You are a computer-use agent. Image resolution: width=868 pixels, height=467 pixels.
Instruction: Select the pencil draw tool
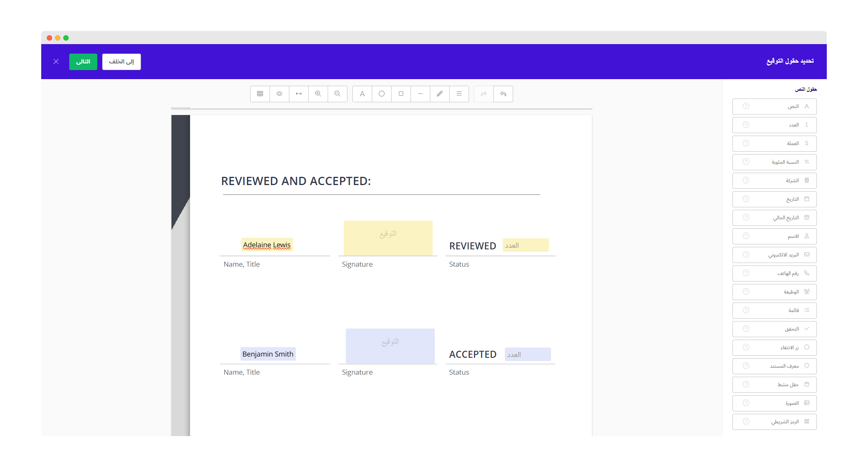(440, 94)
